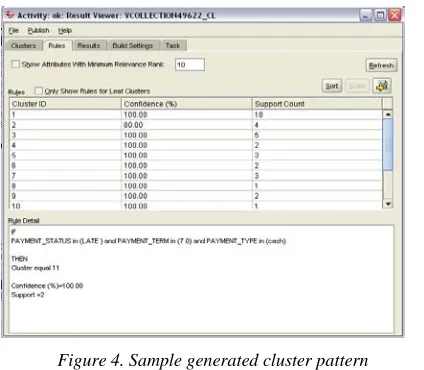Click the 'Cluster equal 11' text
This screenshot has height=370, width=424.
[35, 268]
